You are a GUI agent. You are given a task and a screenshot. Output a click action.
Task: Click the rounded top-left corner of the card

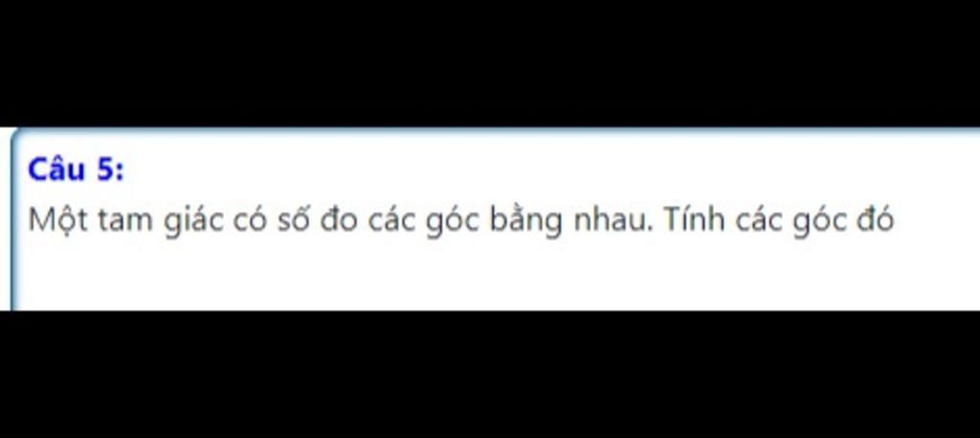click(x=16, y=134)
